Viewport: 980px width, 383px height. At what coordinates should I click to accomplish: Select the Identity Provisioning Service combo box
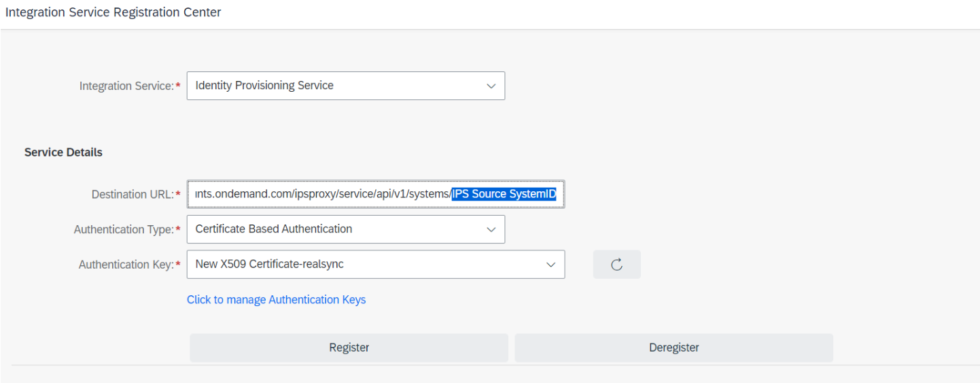tap(345, 86)
